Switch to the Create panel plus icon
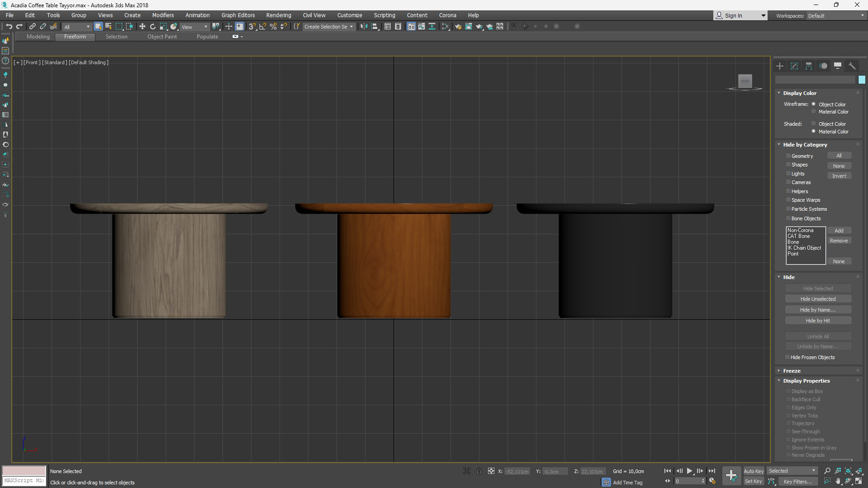 (x=780, y=66)
